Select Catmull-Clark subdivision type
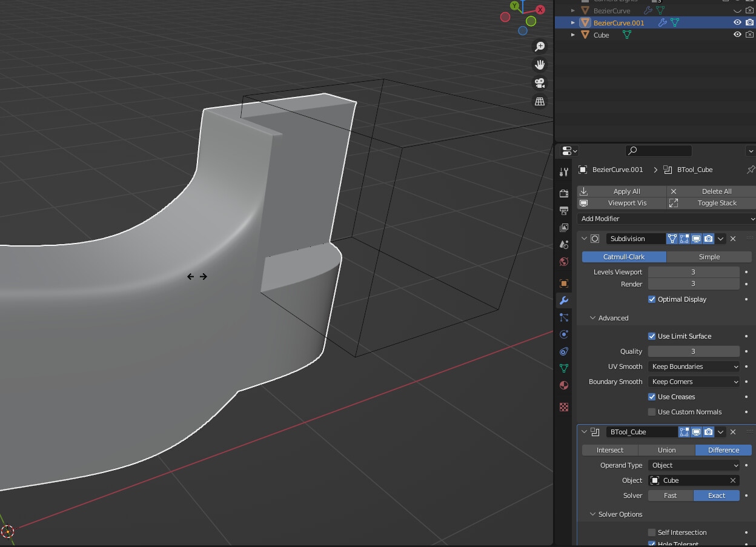756x547 pixels. tap(624, 257)
